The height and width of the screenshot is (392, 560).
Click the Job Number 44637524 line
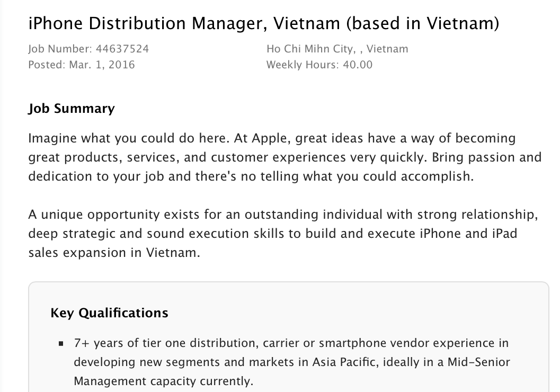pos(88,49)
